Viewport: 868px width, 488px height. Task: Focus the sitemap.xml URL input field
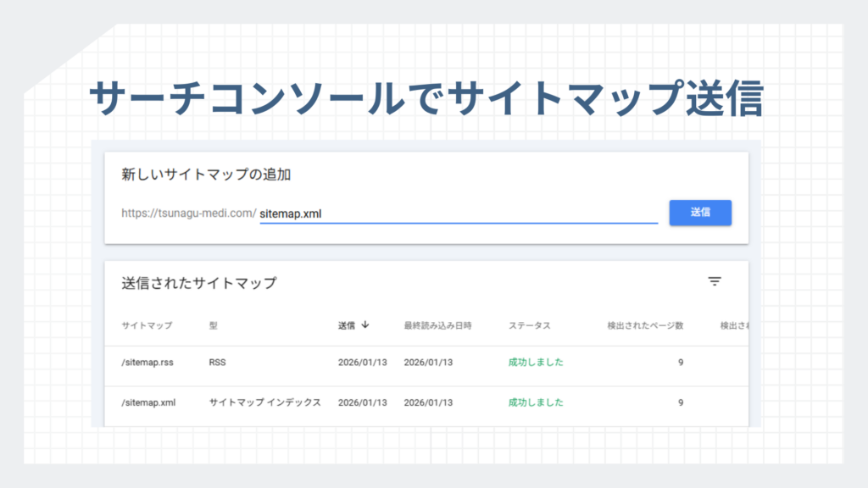458,213
